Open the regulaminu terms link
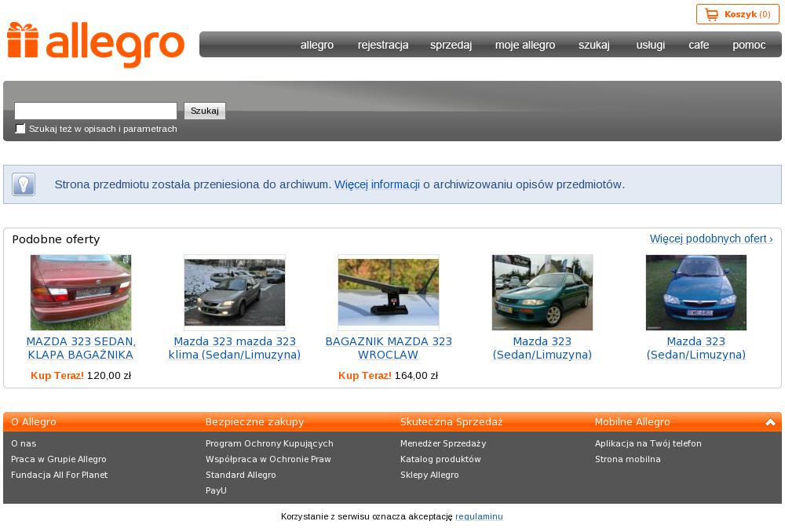Image resolution: width=785 pixels, height=532 pixels. point(479,516)
